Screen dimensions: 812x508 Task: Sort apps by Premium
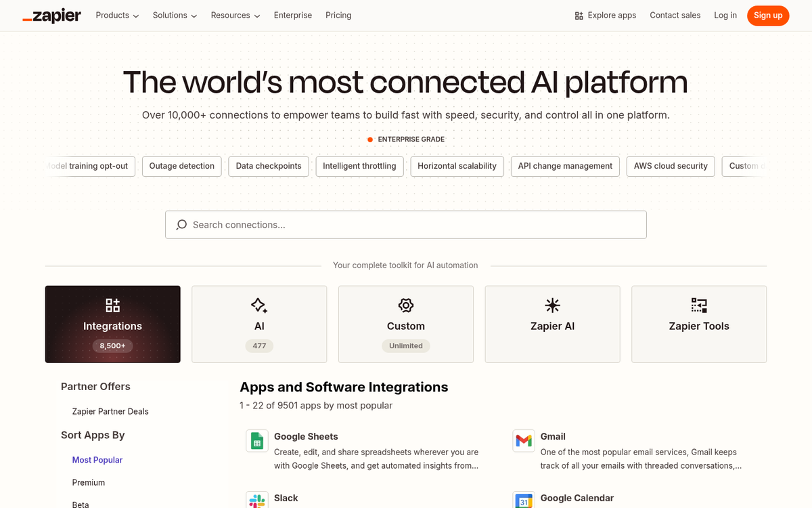coord(89,483)
